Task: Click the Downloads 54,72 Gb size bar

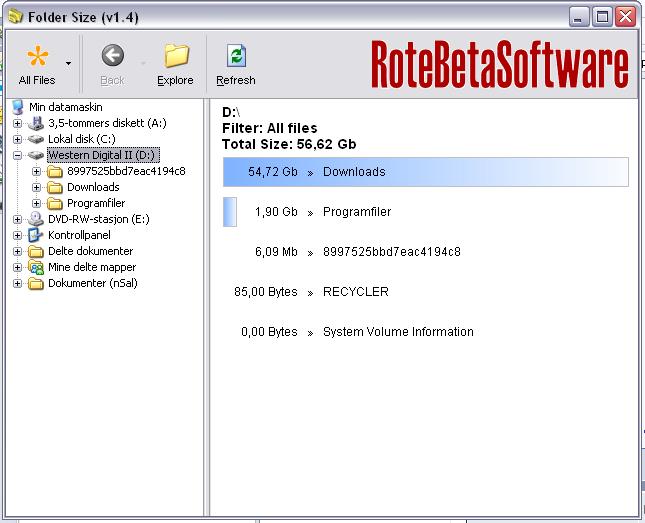Action: [x=426, y=172]
